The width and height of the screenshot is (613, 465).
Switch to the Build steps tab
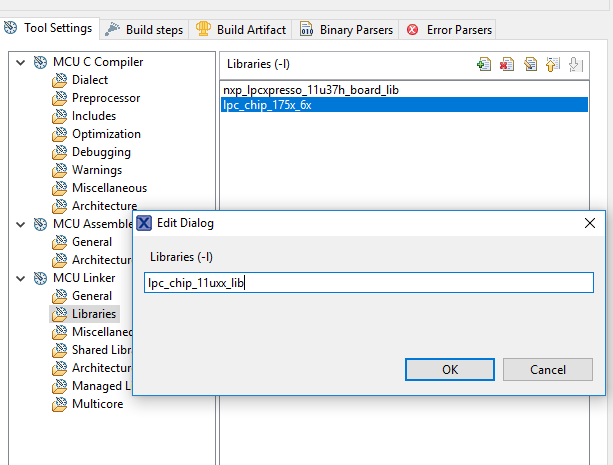tap(144, 30)
